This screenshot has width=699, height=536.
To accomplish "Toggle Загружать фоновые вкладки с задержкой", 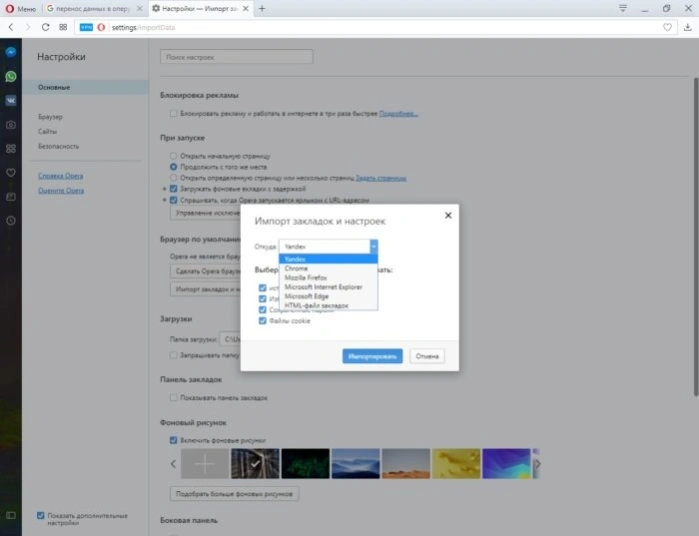I will (173, 189).
